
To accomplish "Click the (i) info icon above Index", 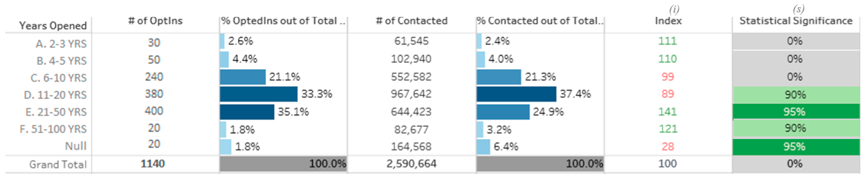I will click(x=674, y=9).
